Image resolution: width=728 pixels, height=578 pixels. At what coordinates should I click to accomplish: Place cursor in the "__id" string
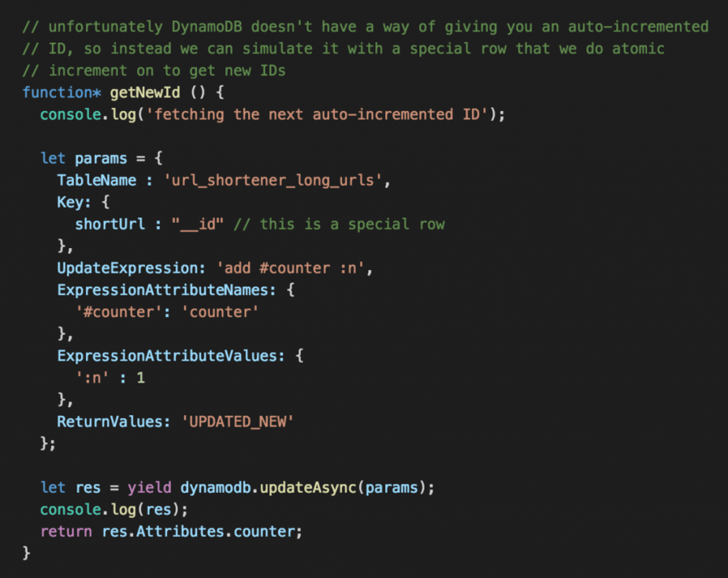coord(198,224)
